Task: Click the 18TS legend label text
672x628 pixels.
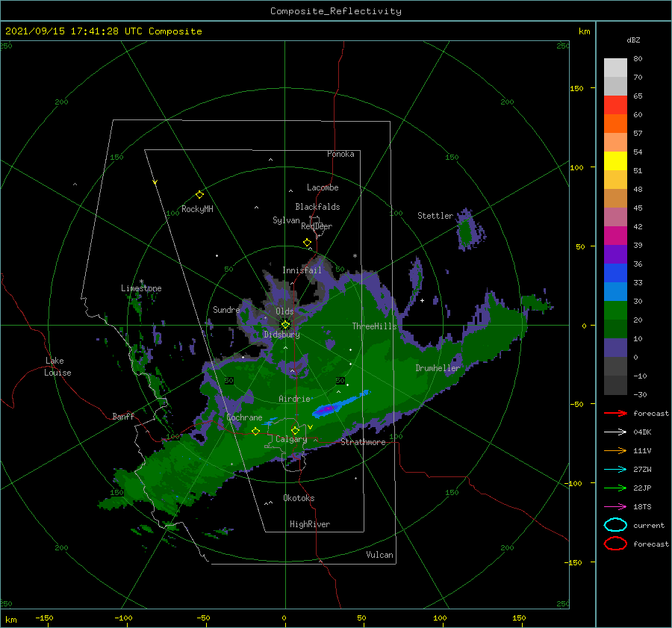Action: 642,507
